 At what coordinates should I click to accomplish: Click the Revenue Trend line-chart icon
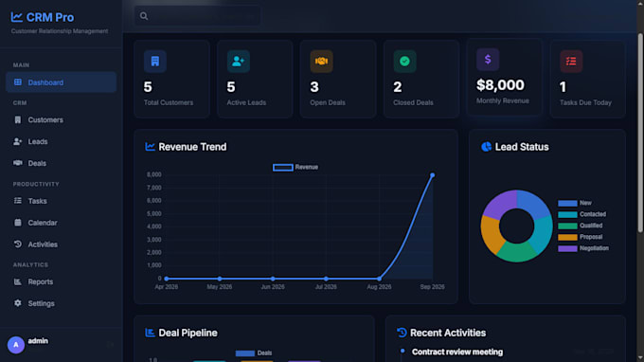coord(150,147)
